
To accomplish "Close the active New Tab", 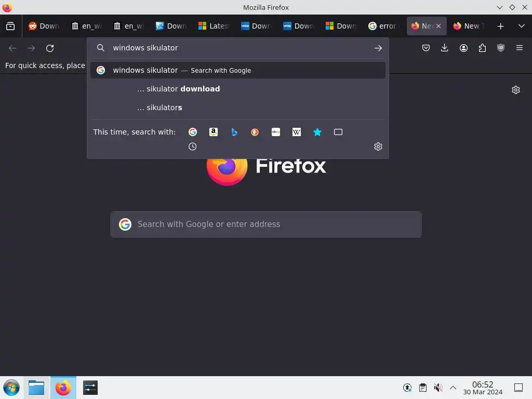I will [438, 26].
